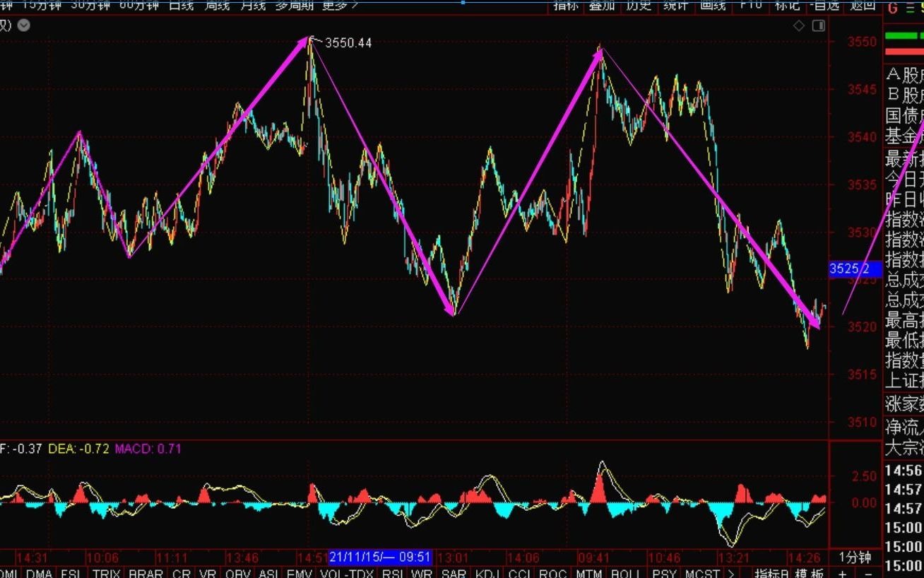Image resolution: width=924 pixels, height=578 pixels.
Task: Select the CCI indicator tab
Action: coord(520,573)
